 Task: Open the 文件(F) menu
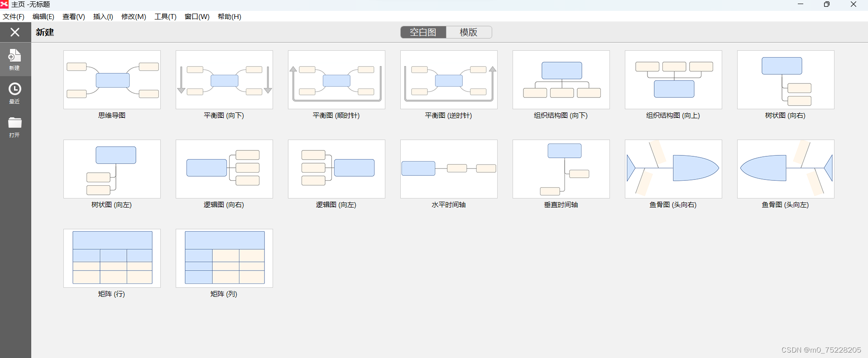coord(14,17)
